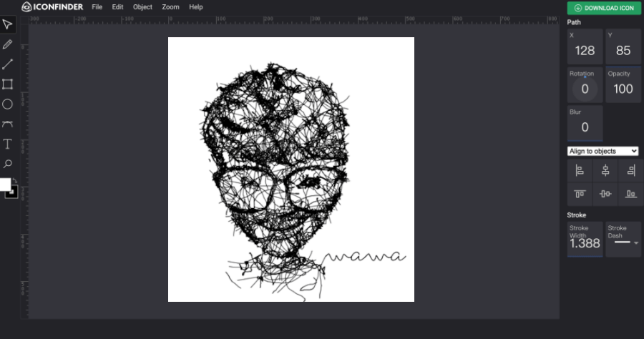The height and width of the screenshot is (339, 644).
Task: Align objects to horizontal center
Action: pos(605,170)
